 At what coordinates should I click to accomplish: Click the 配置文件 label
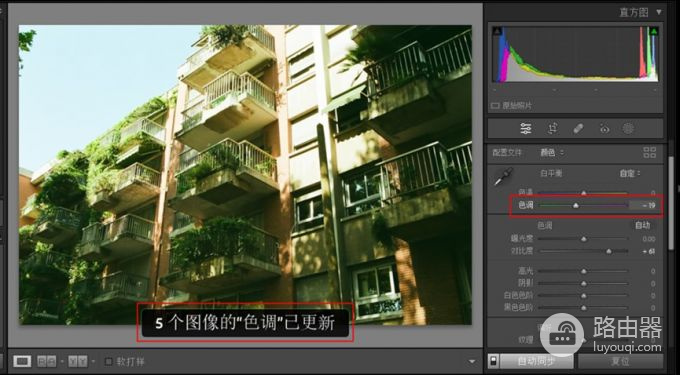pos(507,153)
